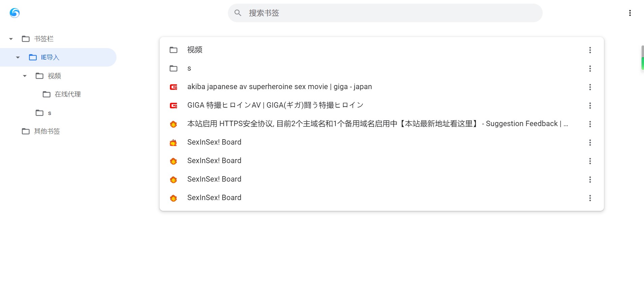Screen dimensions: 644x303
Task: Click the s folder icon in bookmark list
Action: [173, 69]
